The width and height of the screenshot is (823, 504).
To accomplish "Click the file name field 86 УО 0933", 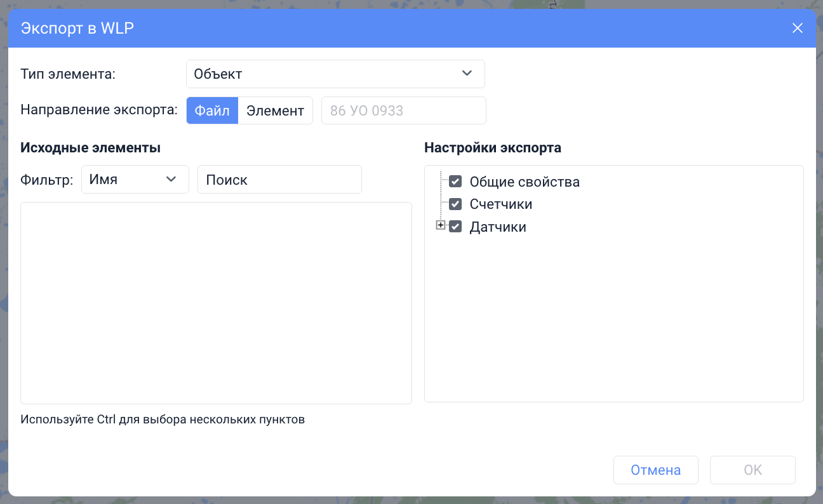I will [404, 110].
